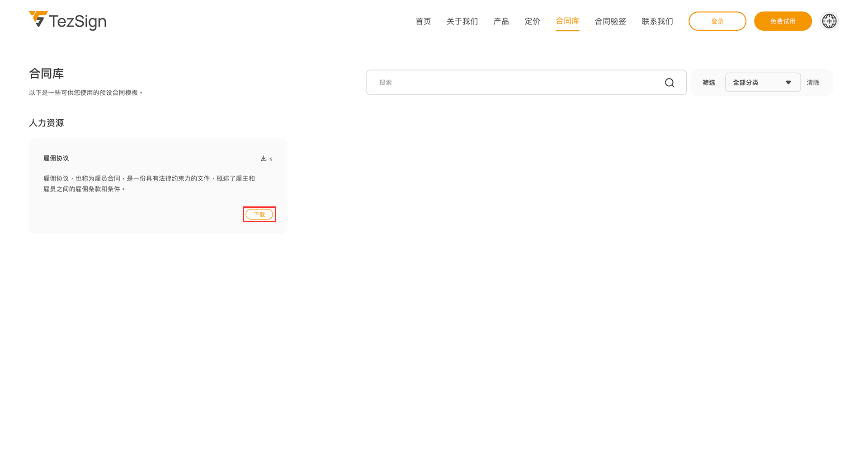
Task: Go to the 首页 nav item
Action: pos(423,21)
